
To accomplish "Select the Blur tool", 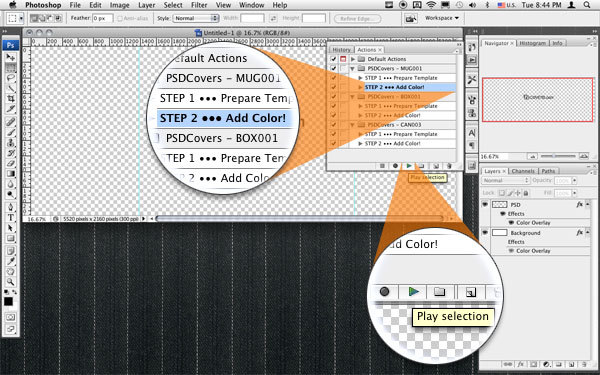I will 10,184.
